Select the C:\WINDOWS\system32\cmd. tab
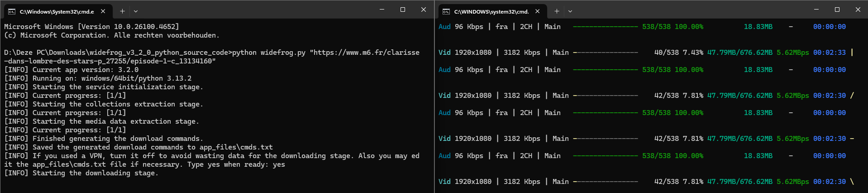 (491, 11)
